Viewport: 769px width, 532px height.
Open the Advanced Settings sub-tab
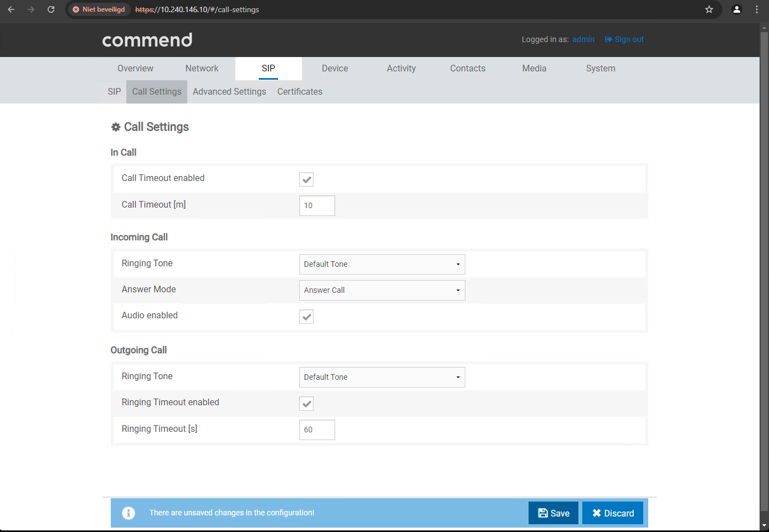pos(229,92)
